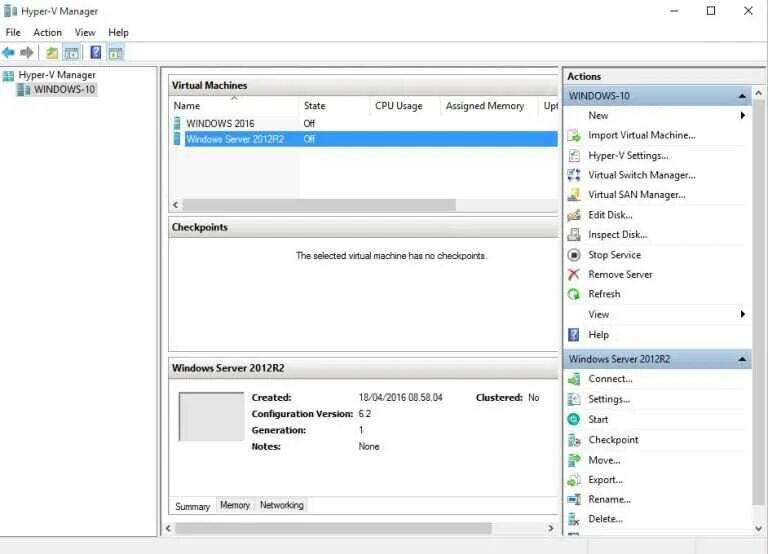Viewport: 768px width, 554px height.
Task: Click the Checkpoint icon
Action: pyautogui.click(x=574, y=440)
